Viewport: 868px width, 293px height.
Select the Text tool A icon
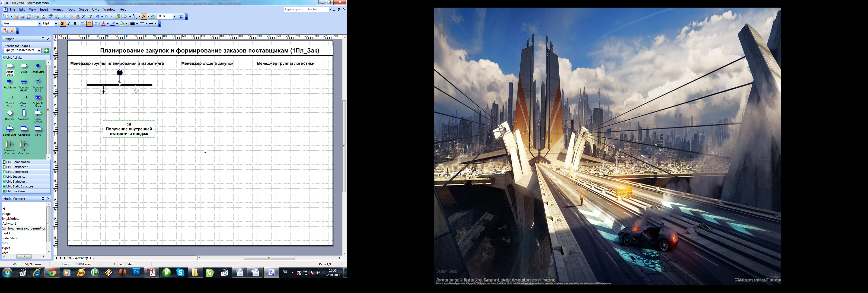tap(144, 17)
